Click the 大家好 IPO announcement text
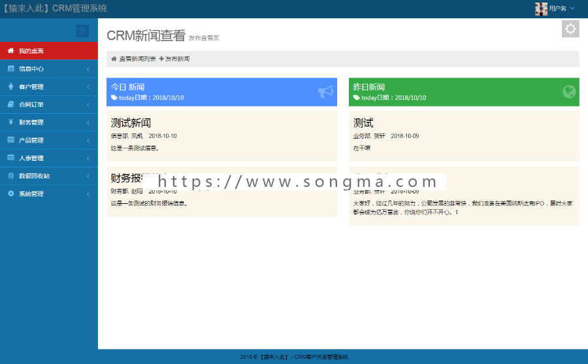Image resolution: width=588 pixels, height=364 pixels. point(463,208)
